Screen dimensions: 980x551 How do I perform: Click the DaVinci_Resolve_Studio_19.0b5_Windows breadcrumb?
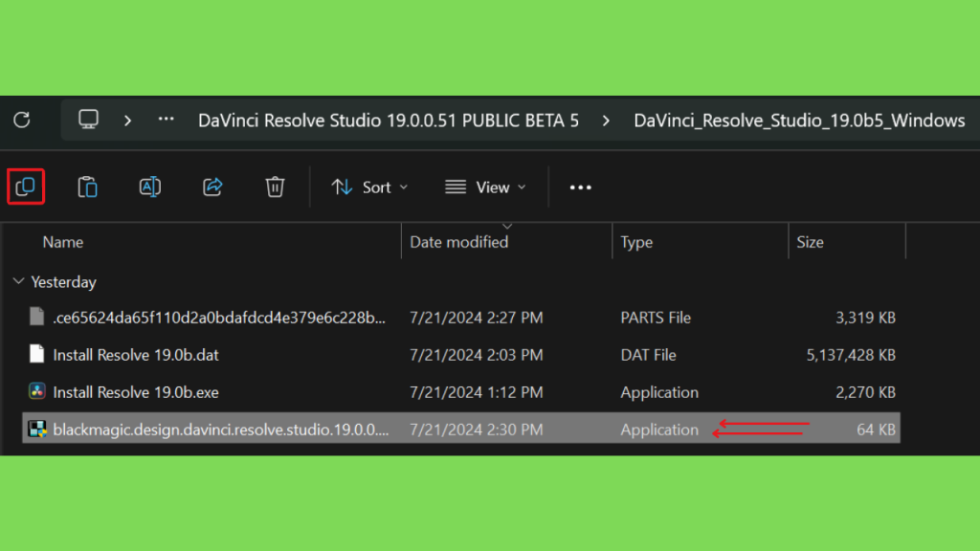[x=799, y=120]
